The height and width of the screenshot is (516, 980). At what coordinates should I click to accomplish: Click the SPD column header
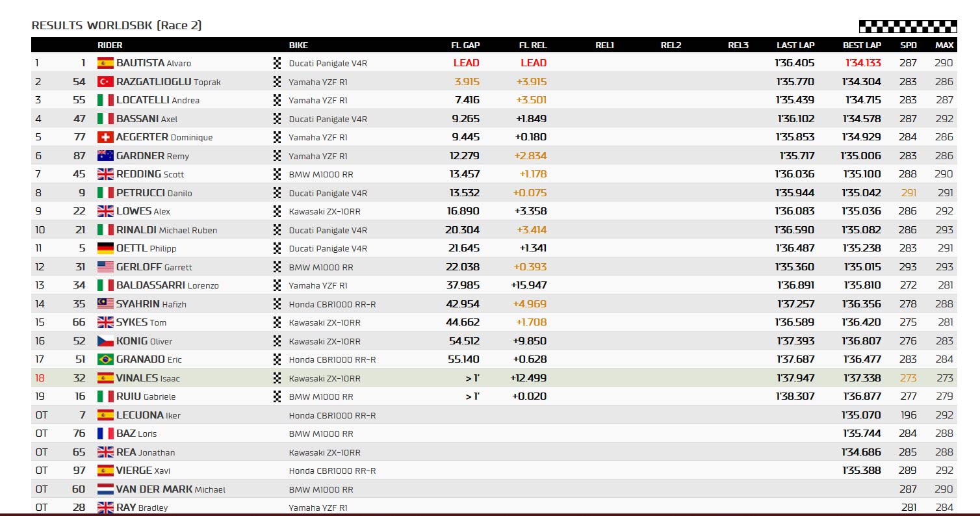909,45
